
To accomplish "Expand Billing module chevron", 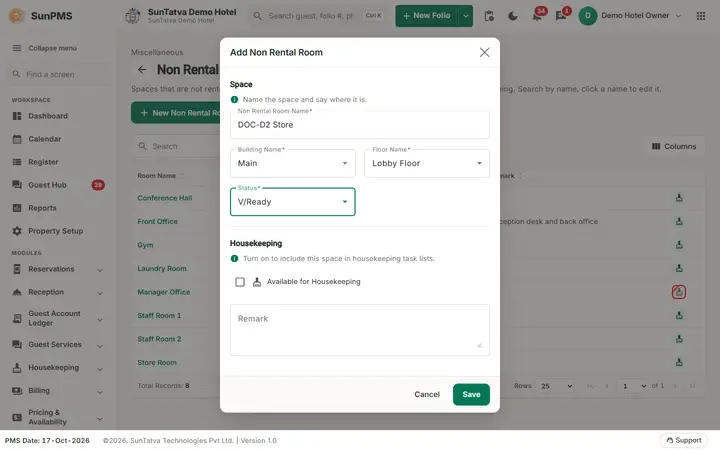I will pos(100,392).
